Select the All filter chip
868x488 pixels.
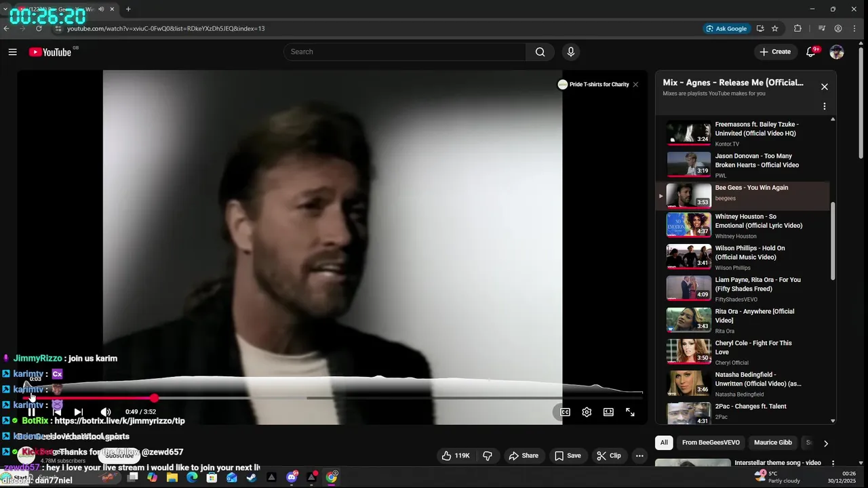[664, 443]
